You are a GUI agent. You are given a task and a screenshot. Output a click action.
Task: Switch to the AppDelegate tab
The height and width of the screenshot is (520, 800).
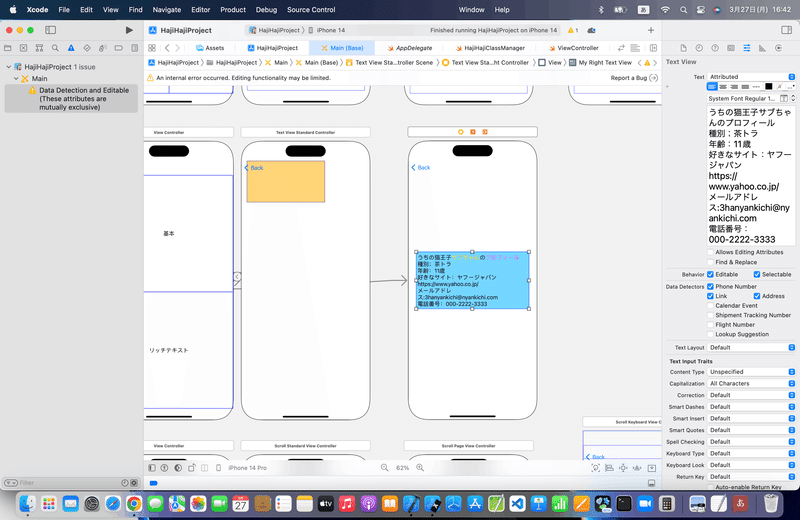pos(410,48)
